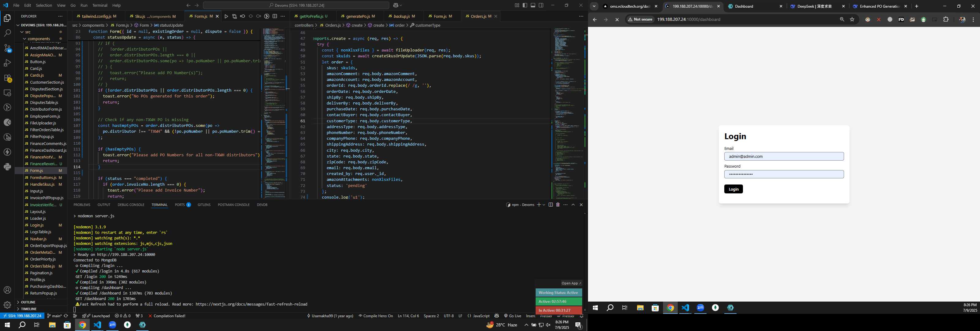
Task: Open Accounts menu in activity bar
Action: coord(7,290)
